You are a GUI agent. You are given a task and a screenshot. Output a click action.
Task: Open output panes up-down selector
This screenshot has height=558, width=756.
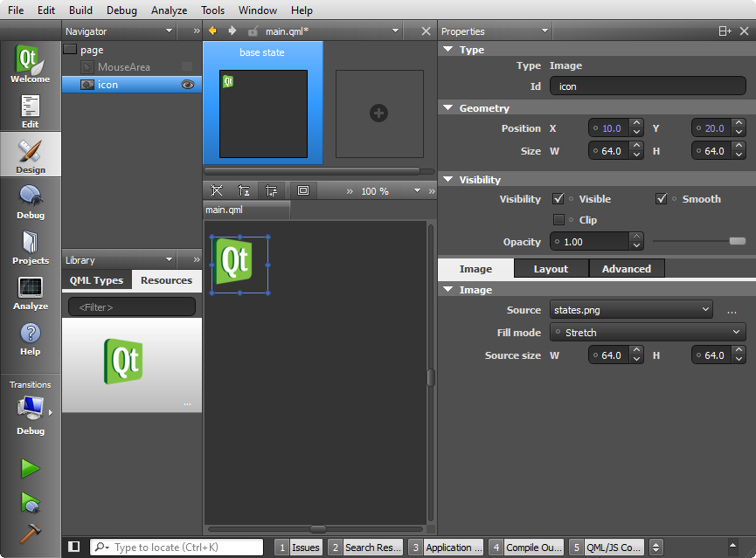655,548
